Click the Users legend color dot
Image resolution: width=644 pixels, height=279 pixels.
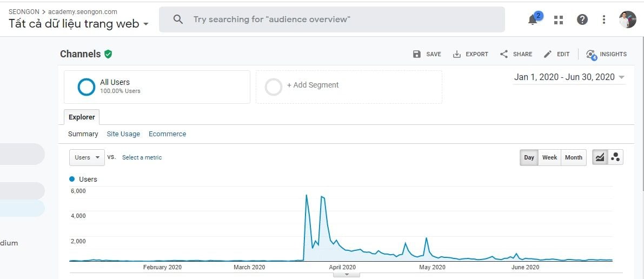coord(72,179)
